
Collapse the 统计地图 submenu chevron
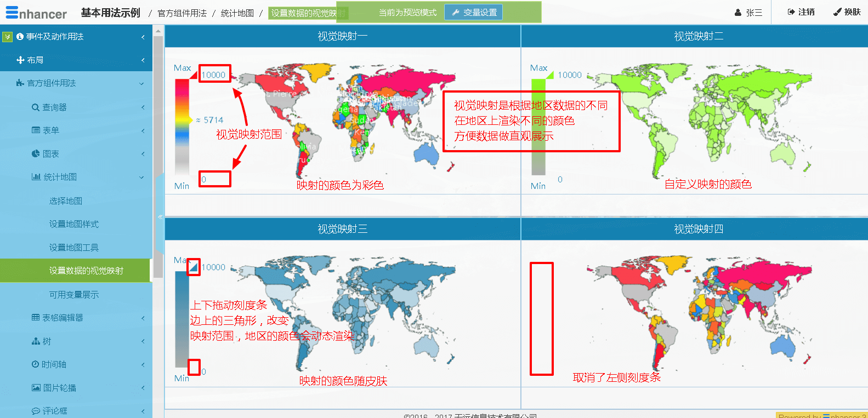[141, 177]
